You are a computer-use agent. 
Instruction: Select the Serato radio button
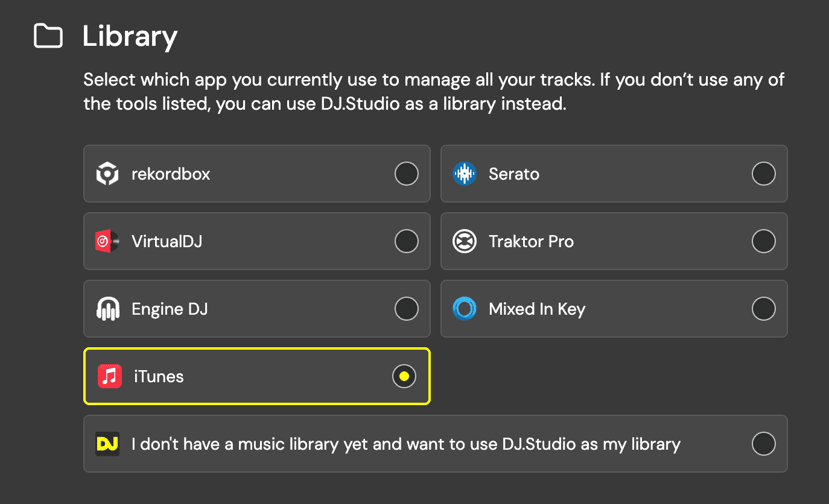[764, 174]
